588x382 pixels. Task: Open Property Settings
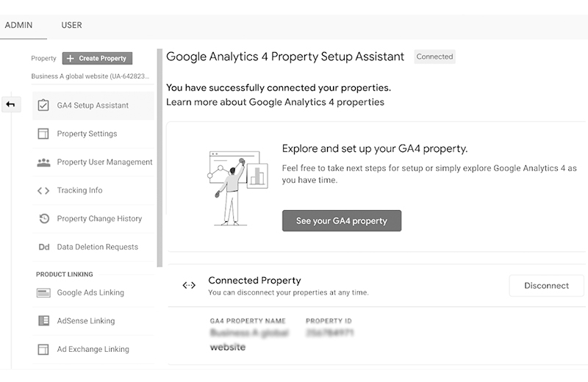pyautogui.click(x=93, y=134)
